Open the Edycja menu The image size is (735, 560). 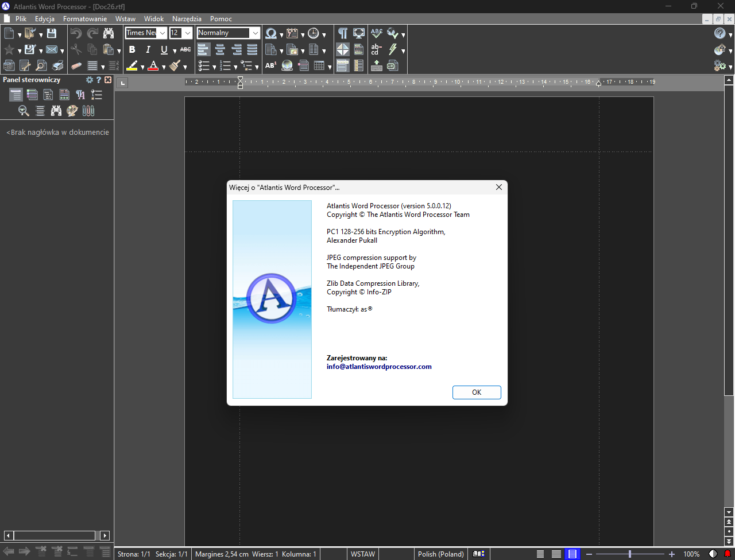click(x=45, y=19)
